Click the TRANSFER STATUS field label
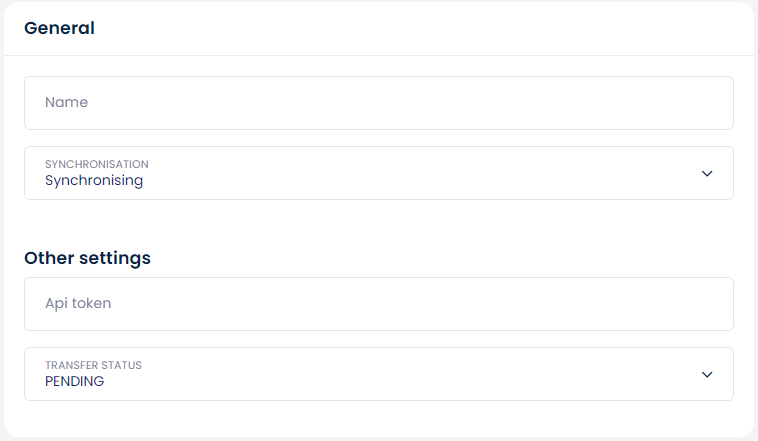The width and height of the screenshot is (758, 441). [93, 365]
